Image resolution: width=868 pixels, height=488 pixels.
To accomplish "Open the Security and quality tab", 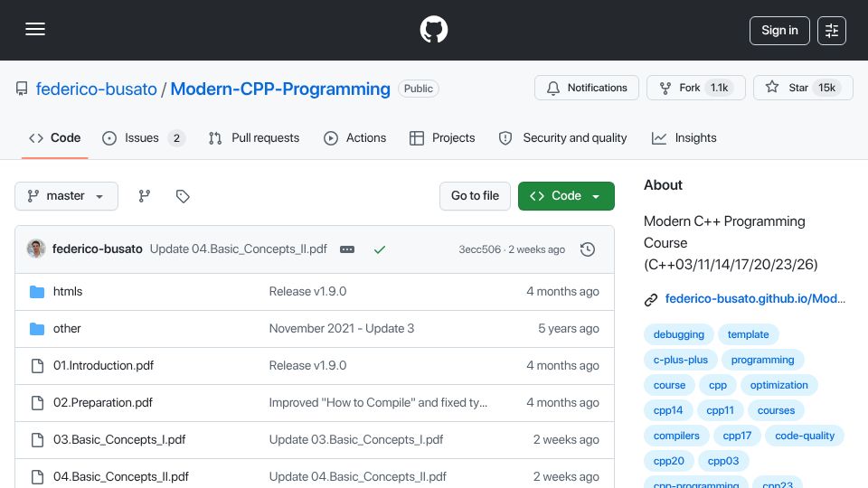I will 563,137.
